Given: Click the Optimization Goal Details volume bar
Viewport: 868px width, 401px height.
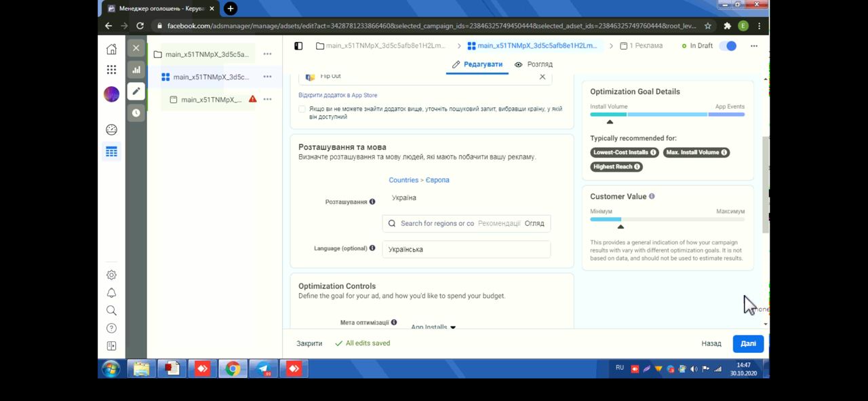Looking at the screenshot, I should 667,114.
